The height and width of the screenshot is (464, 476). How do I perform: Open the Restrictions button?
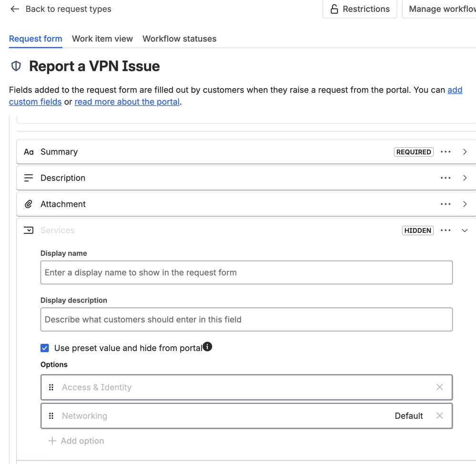(x=360, y=9)
